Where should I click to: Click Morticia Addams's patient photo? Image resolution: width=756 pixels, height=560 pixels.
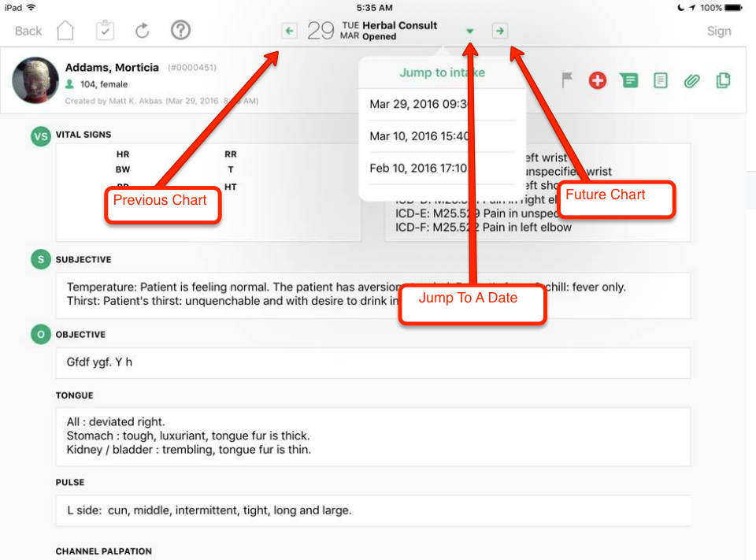35,80
